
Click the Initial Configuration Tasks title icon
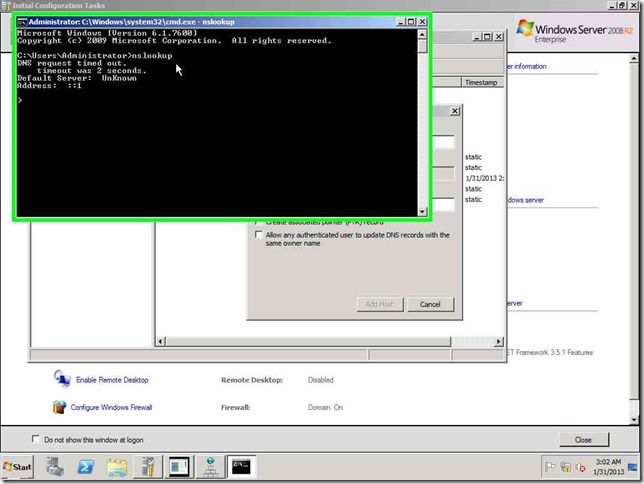click(6, 5)
